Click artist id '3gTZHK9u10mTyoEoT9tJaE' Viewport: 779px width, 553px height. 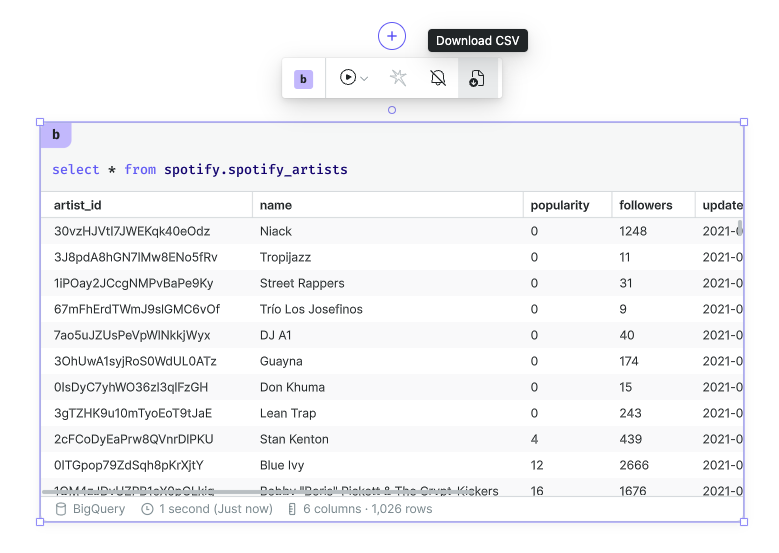pos(133,413)
